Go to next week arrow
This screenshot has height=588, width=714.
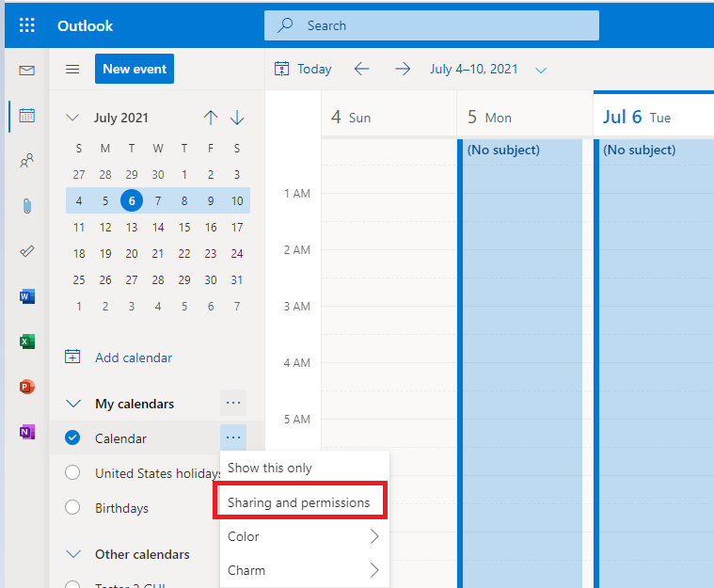403,70
